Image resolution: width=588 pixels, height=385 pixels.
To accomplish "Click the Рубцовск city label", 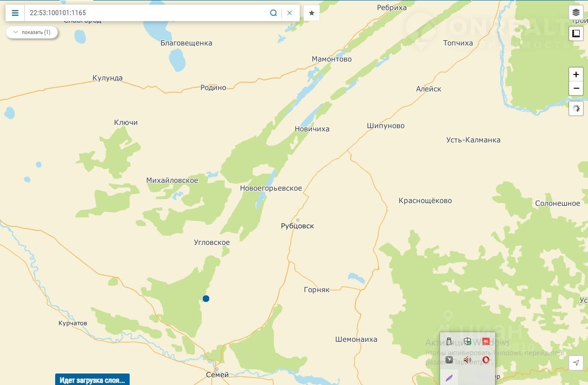I will coord(297,226).
